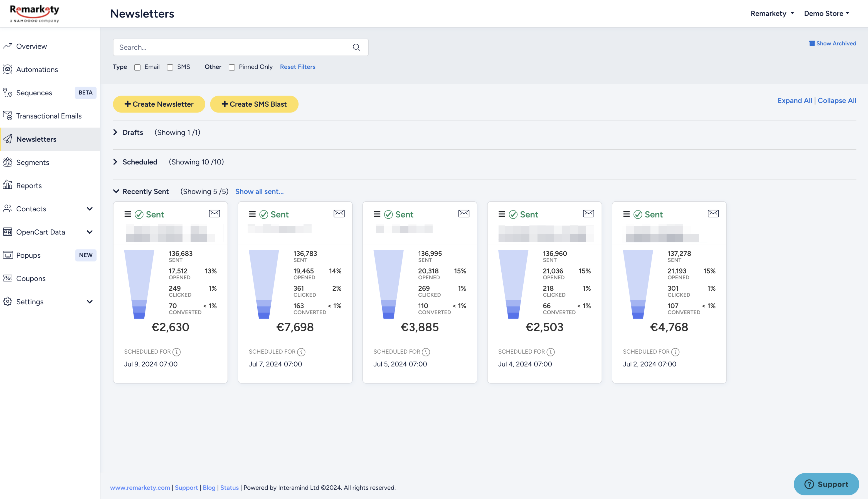The height and width of the screenshot is (499, 868).
Task: Click the search magnifier icon
Action: point(356,47)
